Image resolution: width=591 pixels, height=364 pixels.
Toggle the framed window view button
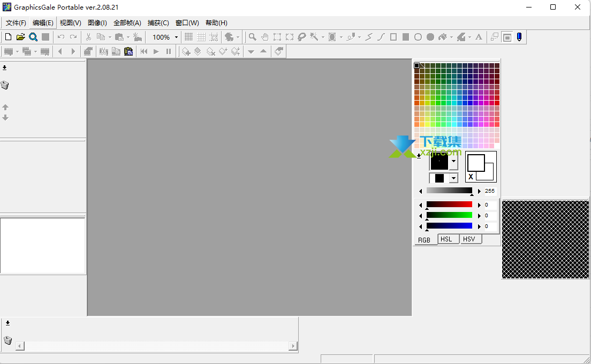[506, 37]
